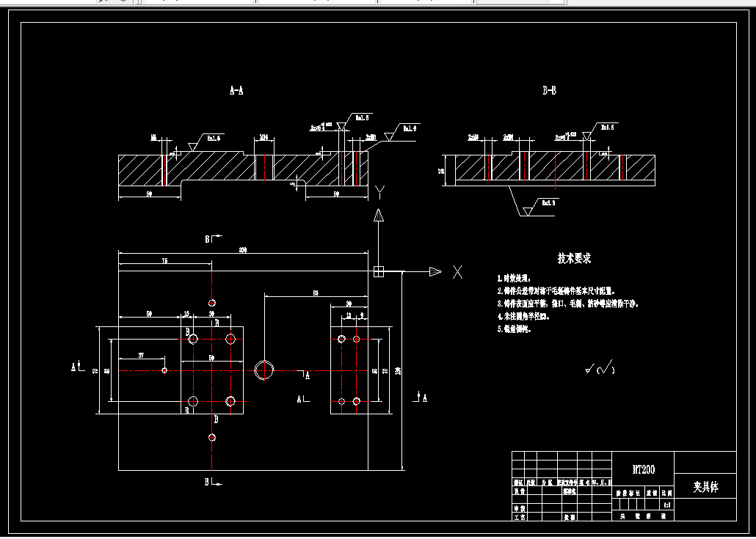
Task: Click the UCS origin square marker
Action: tap(379, 272)
